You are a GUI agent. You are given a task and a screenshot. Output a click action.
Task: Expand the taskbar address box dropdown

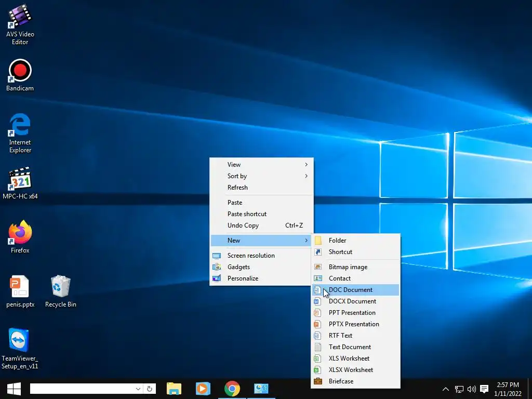click(x=138, y=389)
